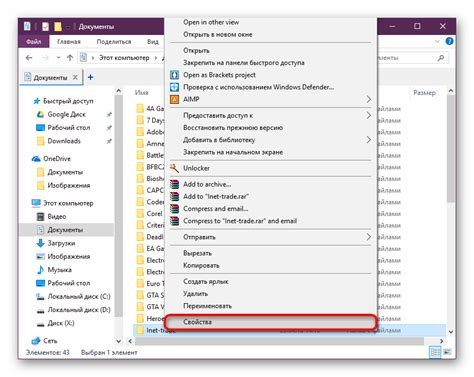This screenshot has height=377, width=474.
Task: Click WinRAR icon beside Add to archive
Action: click(x=174, y=184)
